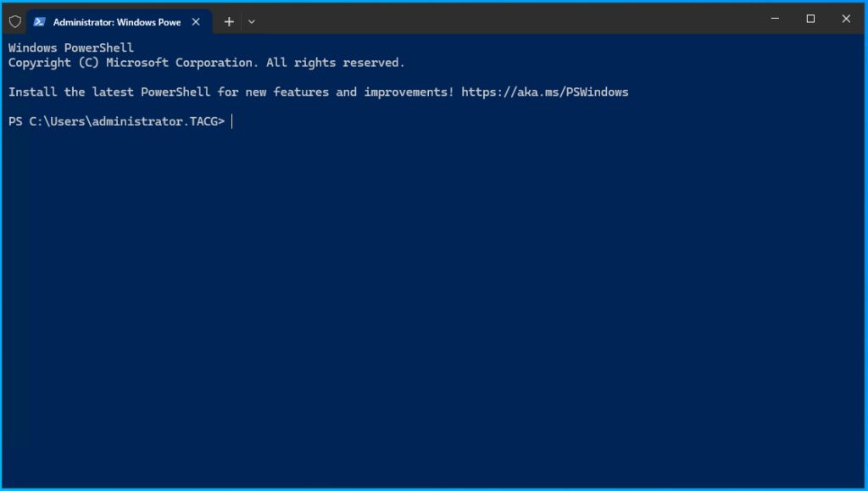
Task: Click "All rights reserved." in the copyright line
Action: click(x=336, y=63)
